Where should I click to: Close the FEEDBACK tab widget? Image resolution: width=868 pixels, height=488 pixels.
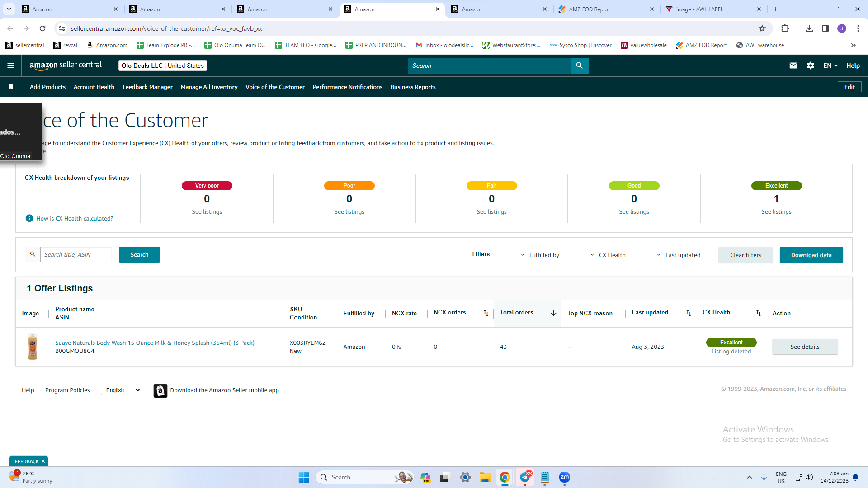[43, 461]
